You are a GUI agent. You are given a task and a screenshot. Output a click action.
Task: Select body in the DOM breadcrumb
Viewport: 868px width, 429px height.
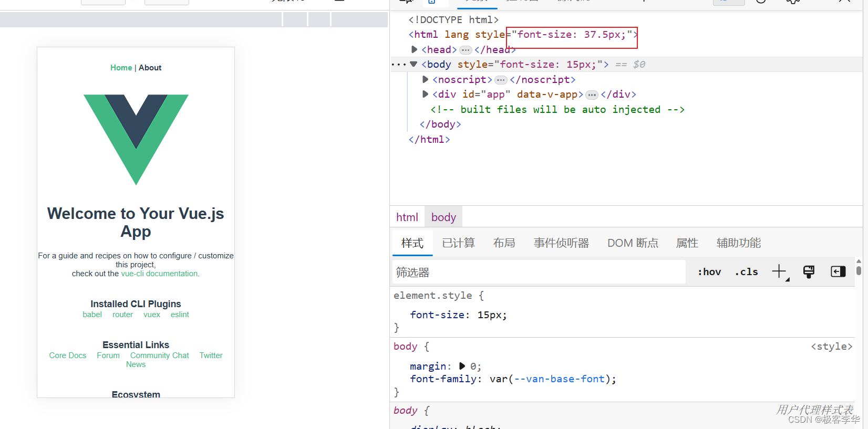pos(443,217)
